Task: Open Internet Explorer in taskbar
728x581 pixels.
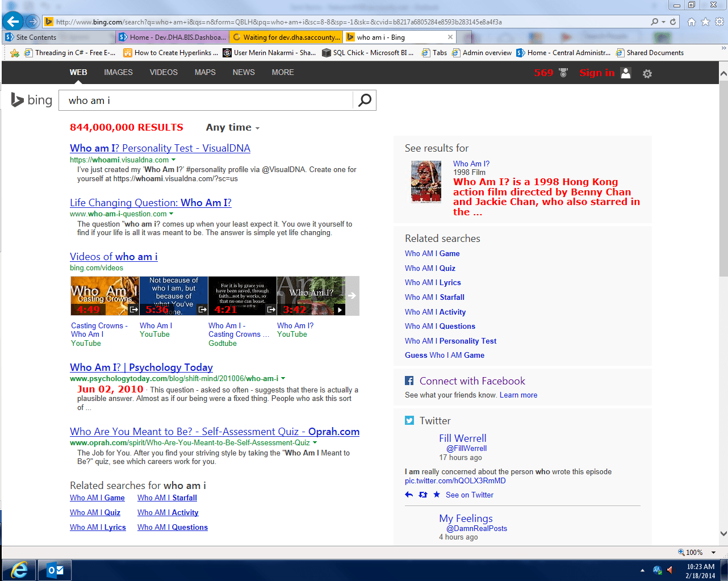Action: (19, 570)
